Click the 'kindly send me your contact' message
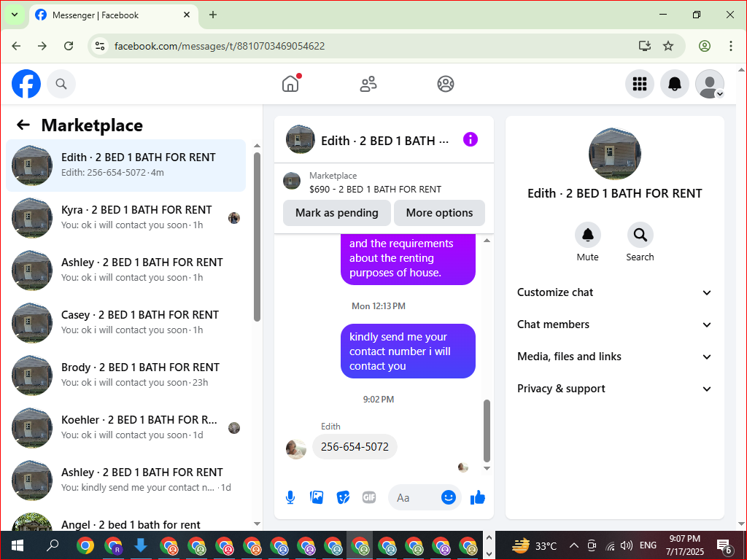 click(x=408, y=351)
